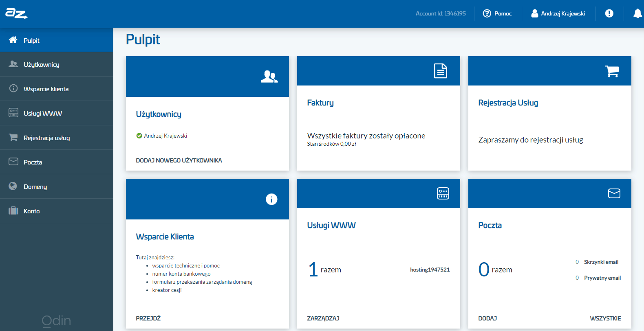Viewport: 644px width, 331px height.
Task: Open Pulpit in the sidebar menu
Action: [57, 40]
